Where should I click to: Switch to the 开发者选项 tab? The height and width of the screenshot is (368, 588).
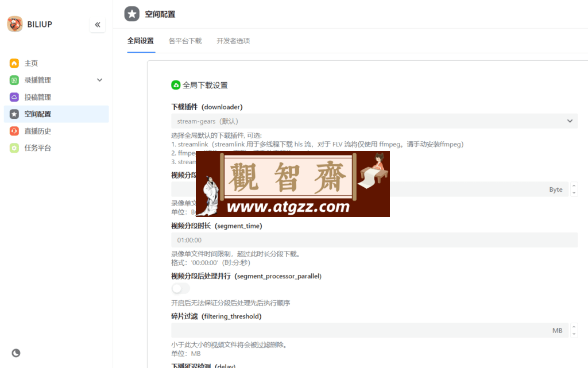[x=233, y=41]
